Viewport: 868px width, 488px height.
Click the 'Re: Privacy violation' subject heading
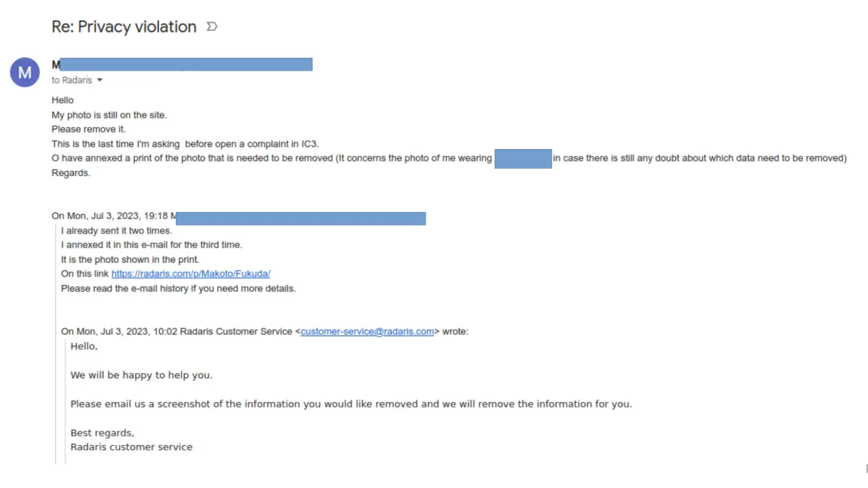tap(124, 27)
